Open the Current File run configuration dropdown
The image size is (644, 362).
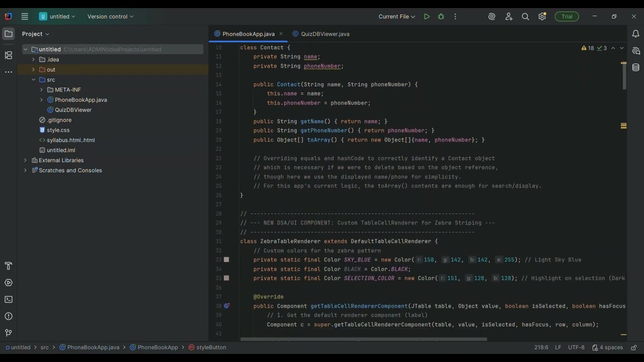(x=397, y=17)
